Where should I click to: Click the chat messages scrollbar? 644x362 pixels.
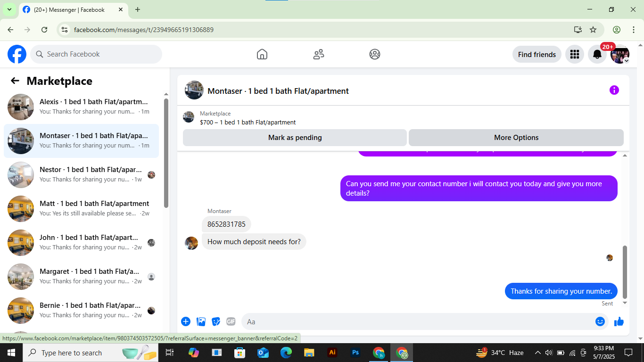tap(625, 272)
